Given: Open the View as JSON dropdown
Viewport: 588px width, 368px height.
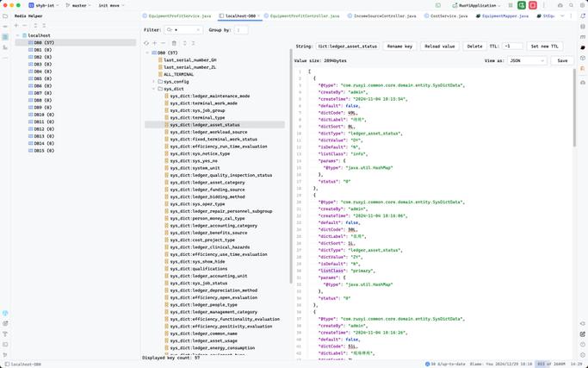Looking at the screenshot, I should click(527, 60).
